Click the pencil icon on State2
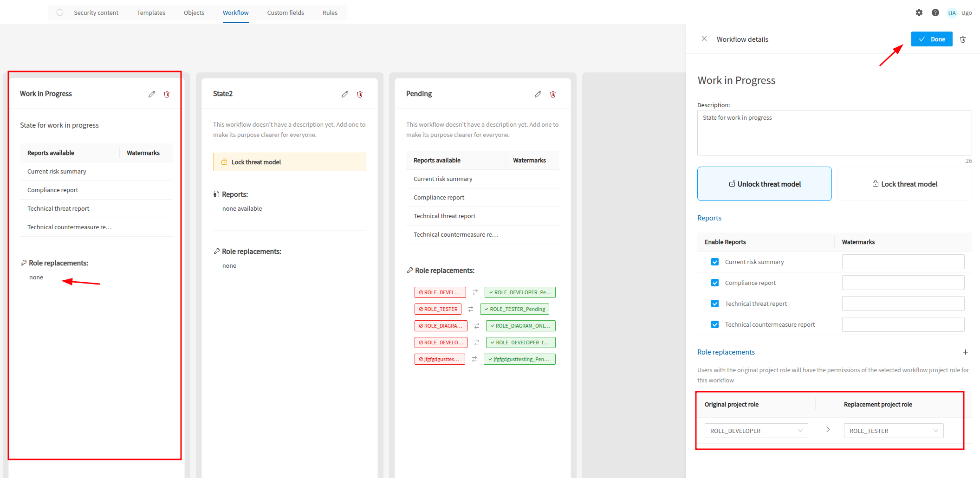This screenshot has width=980, height=478. coord(345,94)
